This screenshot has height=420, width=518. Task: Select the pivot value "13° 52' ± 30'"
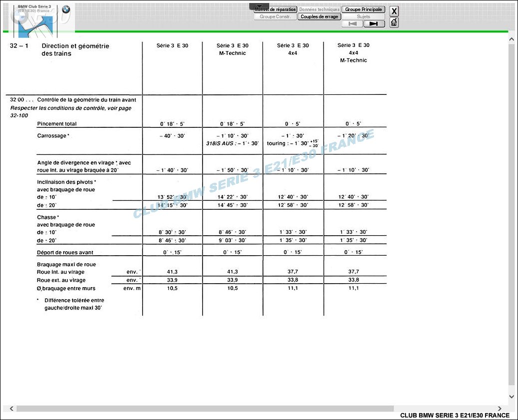click(172, 197)
